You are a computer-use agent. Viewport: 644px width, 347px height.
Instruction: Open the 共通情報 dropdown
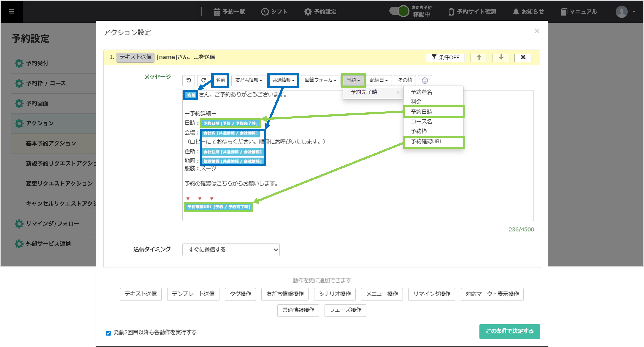click(x=283, y=80)
